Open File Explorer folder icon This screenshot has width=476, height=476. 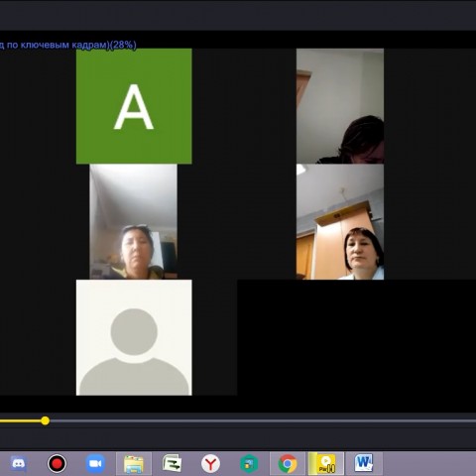(x=134, y=464)
